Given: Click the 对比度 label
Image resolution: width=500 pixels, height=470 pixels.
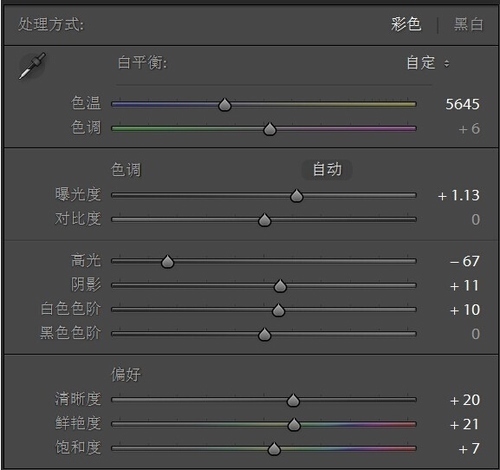Looking at the screenshot, I should [78, 219].
